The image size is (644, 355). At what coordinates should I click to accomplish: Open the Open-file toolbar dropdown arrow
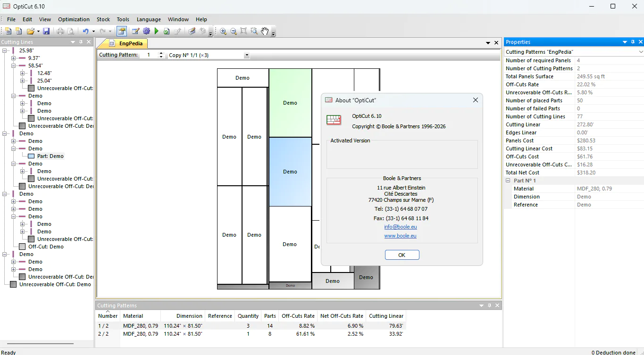[37, 31]
